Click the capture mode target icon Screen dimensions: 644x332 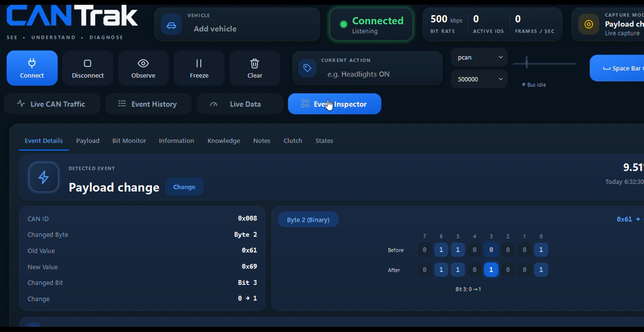588,24
